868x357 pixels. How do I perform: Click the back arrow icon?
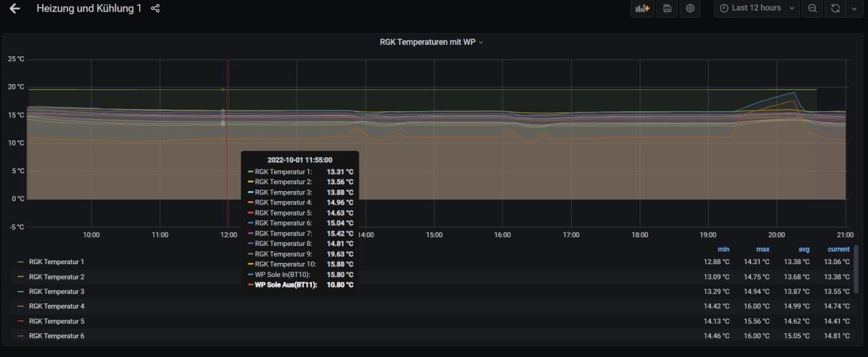14,9
